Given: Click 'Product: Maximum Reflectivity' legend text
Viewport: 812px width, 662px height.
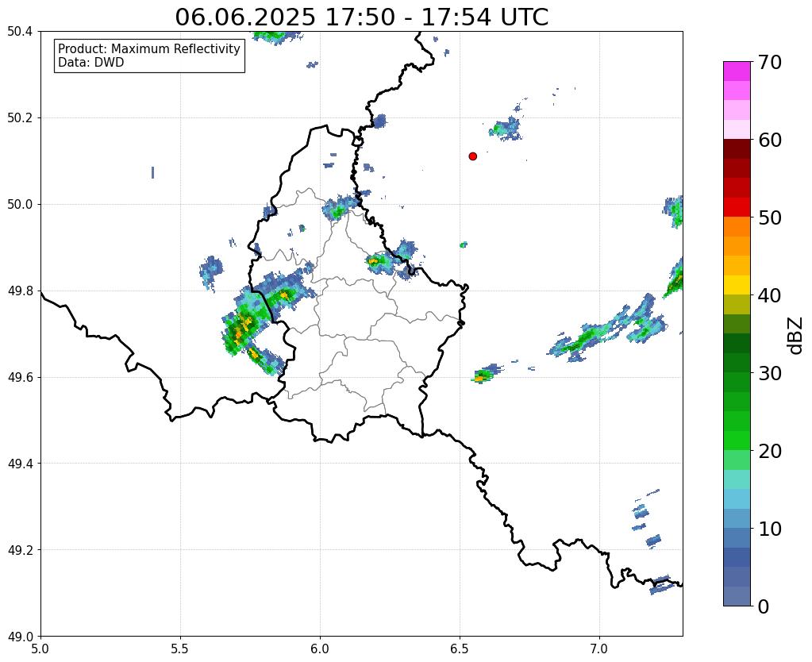Looking at the screenshot, I should pyautogui.click(x=149, y=48).
